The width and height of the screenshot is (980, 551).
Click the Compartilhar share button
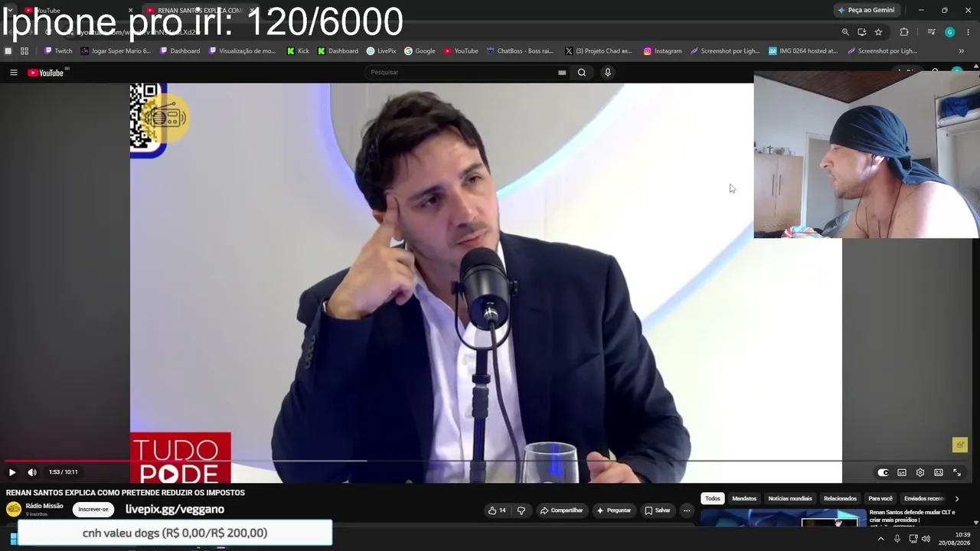pyautogui.click(x=561, y=510)
